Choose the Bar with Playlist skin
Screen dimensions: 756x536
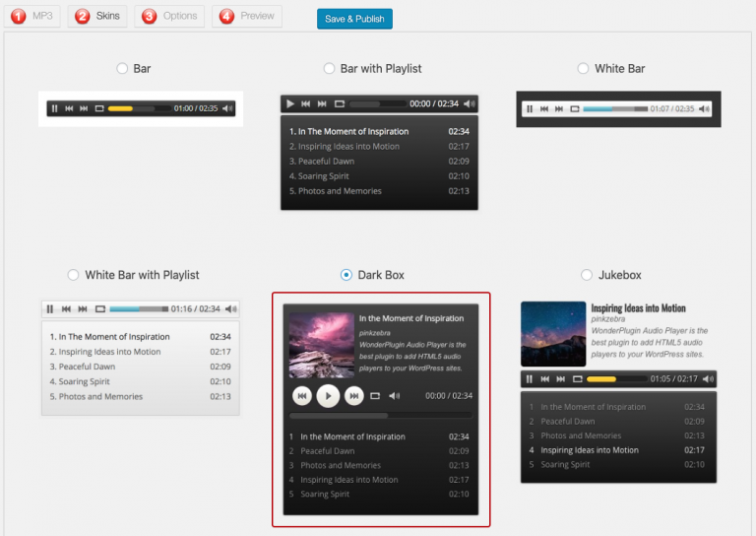[x=329, y=69]
